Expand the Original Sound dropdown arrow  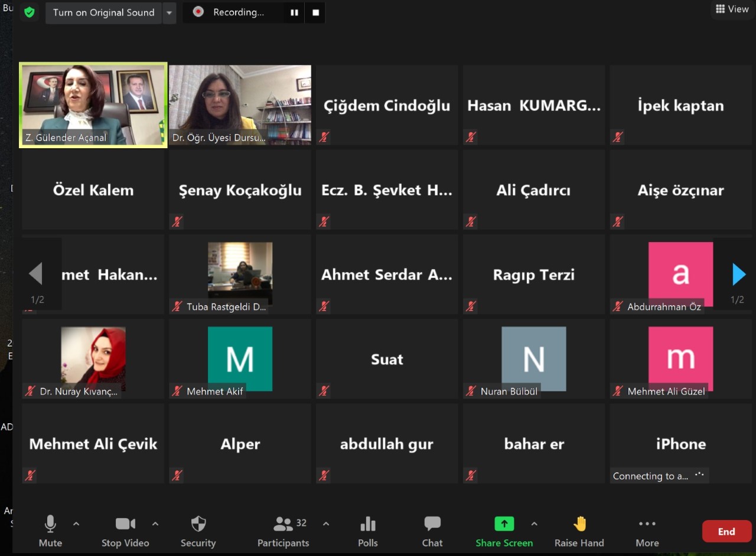tap(170, 12)
